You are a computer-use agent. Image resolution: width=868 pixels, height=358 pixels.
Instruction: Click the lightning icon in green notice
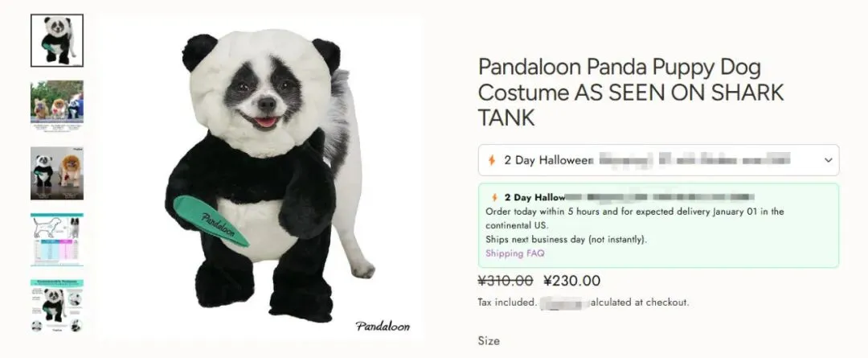tap(495, 197)
